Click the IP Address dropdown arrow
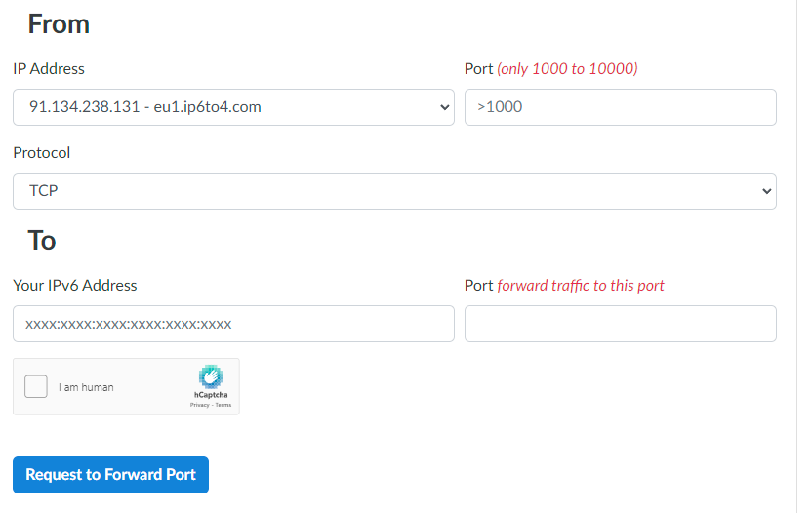This screenshot has height=513, width=812. click(x=445, y=108)
